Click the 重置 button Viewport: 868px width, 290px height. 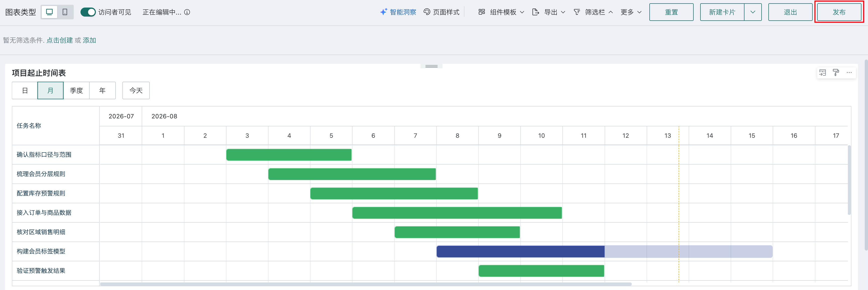point(671,12)
